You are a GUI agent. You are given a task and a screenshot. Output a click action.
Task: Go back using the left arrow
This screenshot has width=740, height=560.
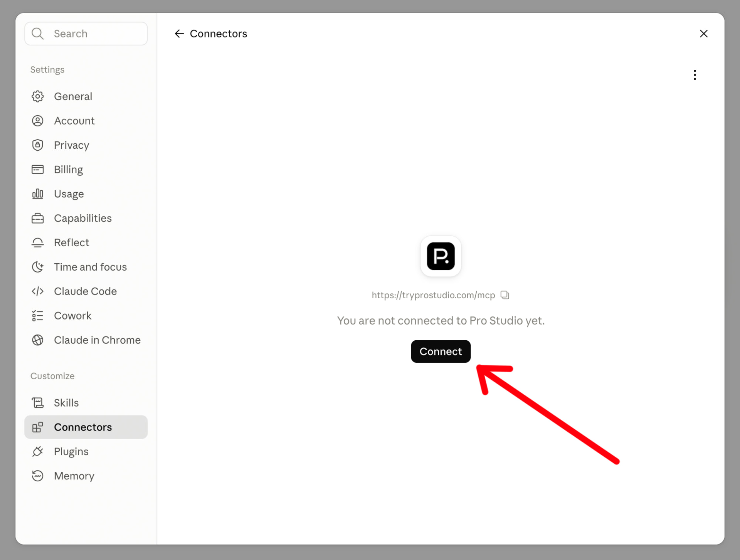(179, 34)
